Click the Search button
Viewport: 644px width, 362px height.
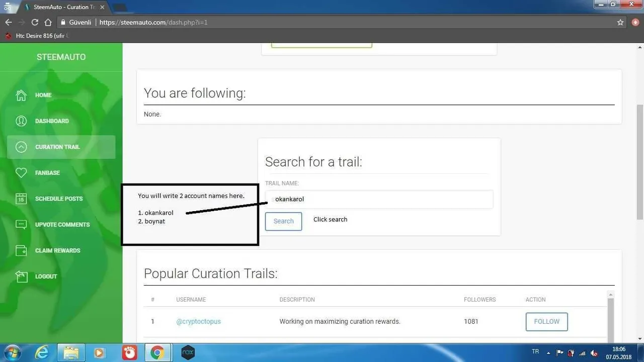[x=283, y=221]
